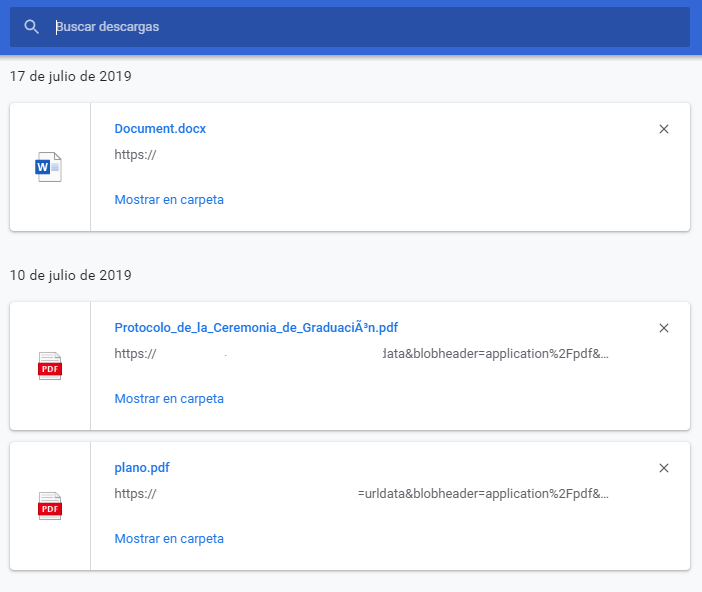Click the source URL under Document.docx
This screenshot has height=592, width=702.
(x=135, y=155)
